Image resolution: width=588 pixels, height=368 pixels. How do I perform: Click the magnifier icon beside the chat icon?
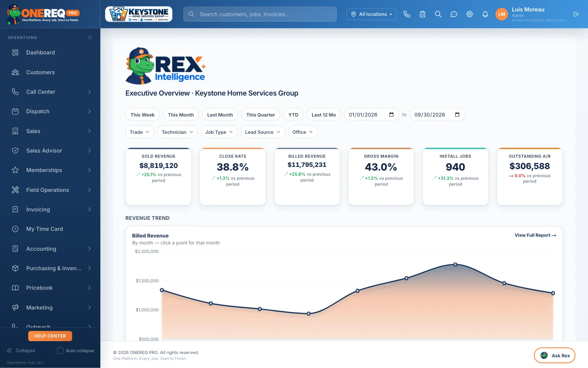point(438,14)
